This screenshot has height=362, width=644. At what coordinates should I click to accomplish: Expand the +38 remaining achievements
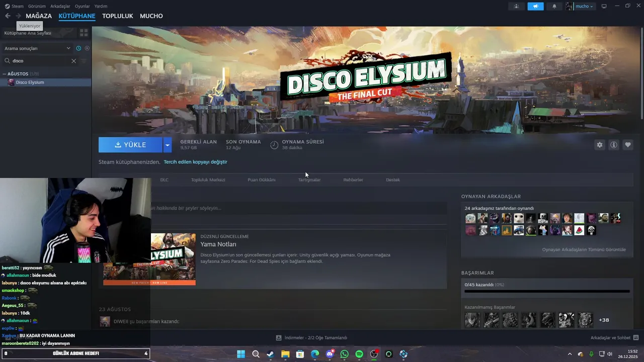coord(604,320)
